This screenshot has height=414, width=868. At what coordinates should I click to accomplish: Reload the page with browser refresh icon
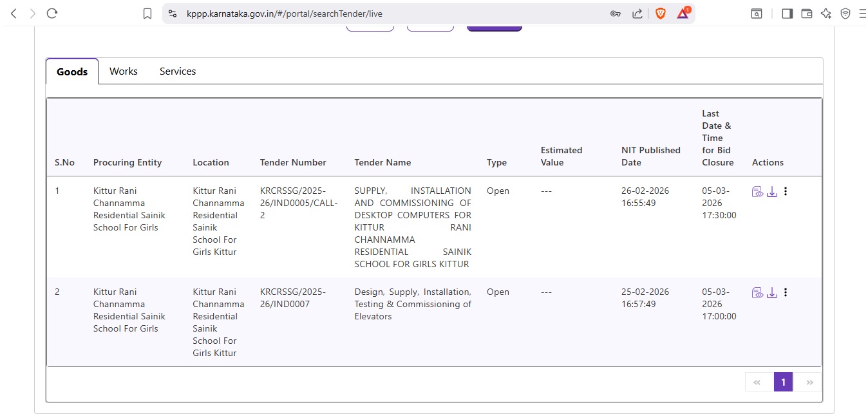tap(52, 13)
